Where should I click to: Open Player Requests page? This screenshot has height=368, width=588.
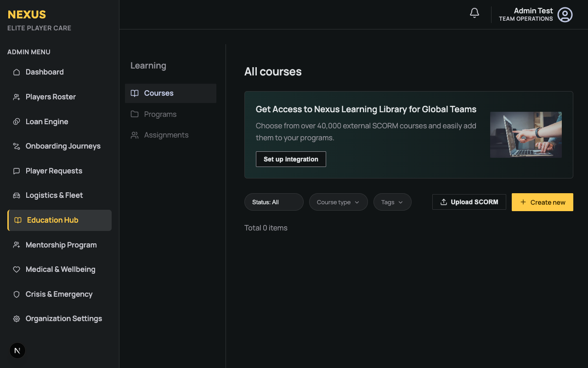coord(59,171)
